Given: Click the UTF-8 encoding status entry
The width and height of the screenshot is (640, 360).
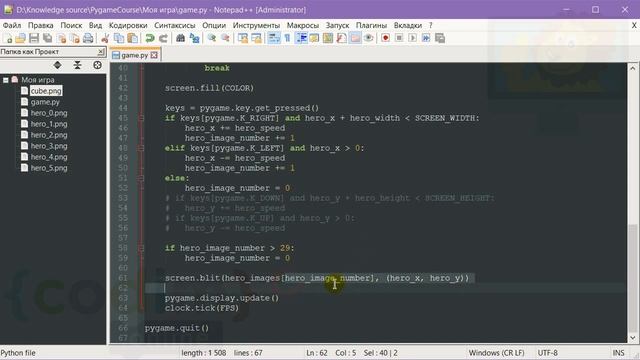Looking at the screenshot, I should point(548,353).
